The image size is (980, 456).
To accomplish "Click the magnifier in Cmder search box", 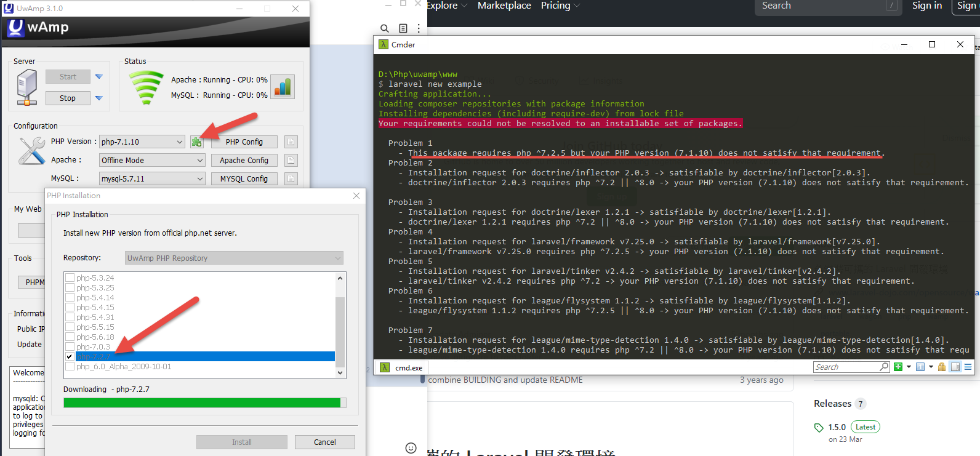I will pos(884,367).
